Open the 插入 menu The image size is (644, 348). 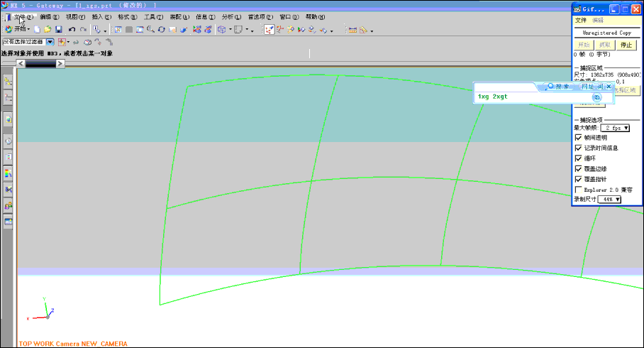pos(101,17)
